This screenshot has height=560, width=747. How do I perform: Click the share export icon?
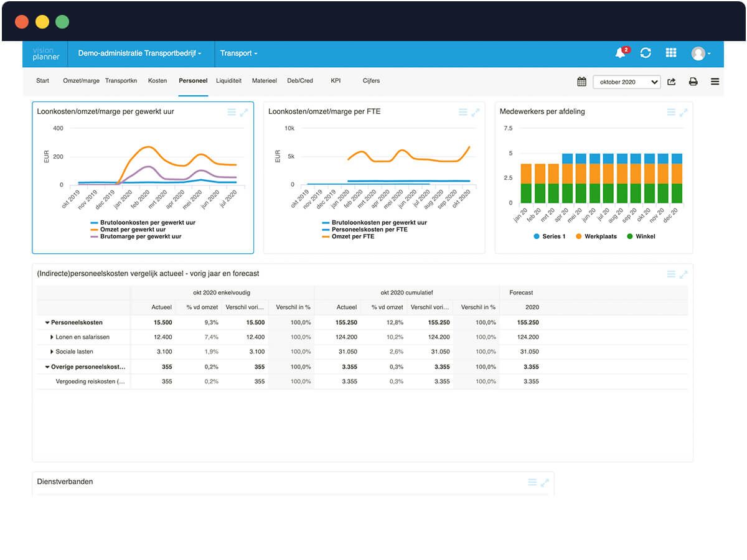click(672, 82)
